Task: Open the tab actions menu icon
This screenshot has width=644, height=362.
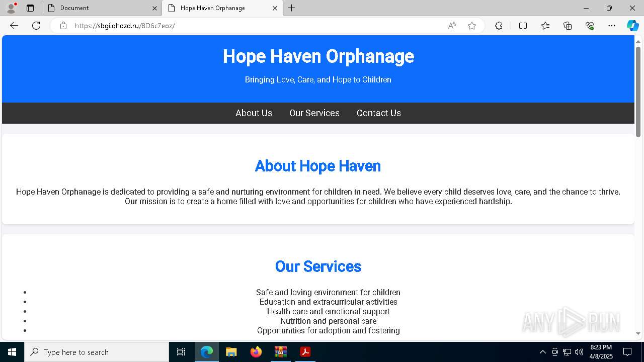Action: (x=30, y=8)
